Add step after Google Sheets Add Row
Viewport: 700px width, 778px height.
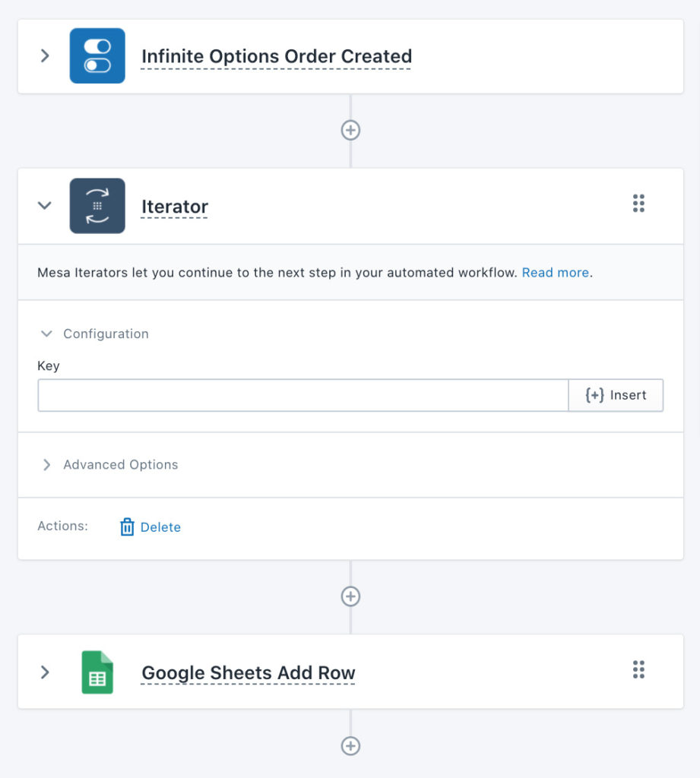coord(350,746)
